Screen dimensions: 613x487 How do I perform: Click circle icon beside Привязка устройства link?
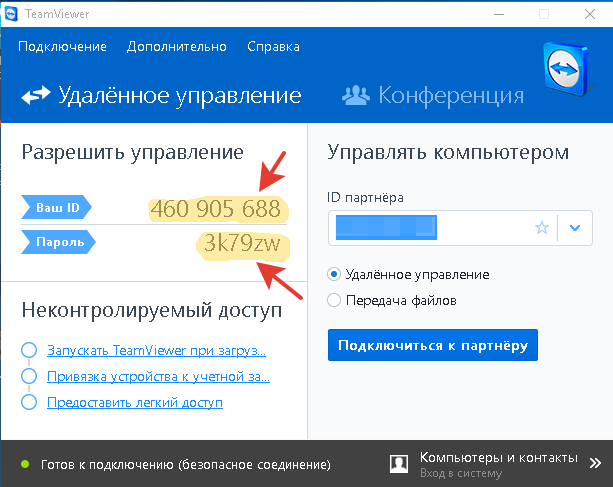29,376
